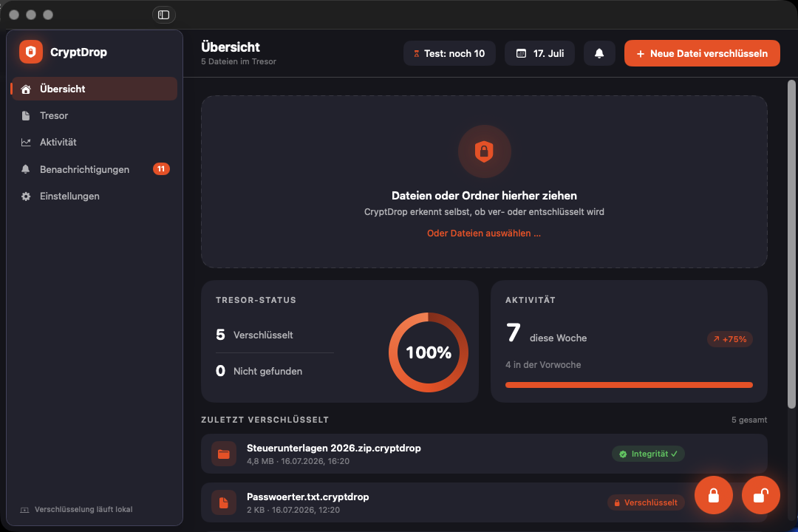Click the Dateien oder Ordner hierher ziehen heading
This screenshot has height=532, width=798.
[x=484, y=196]
